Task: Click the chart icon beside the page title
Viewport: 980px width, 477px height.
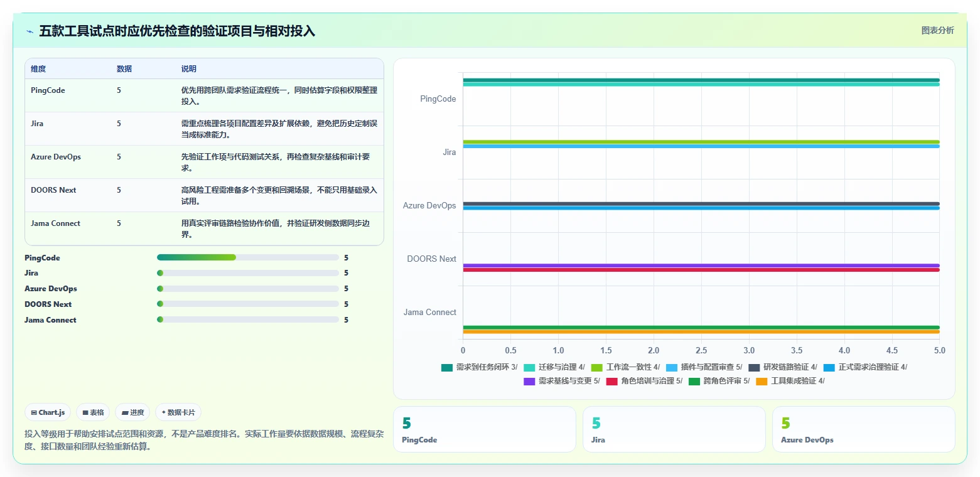Action: click(x=30, y=31)
